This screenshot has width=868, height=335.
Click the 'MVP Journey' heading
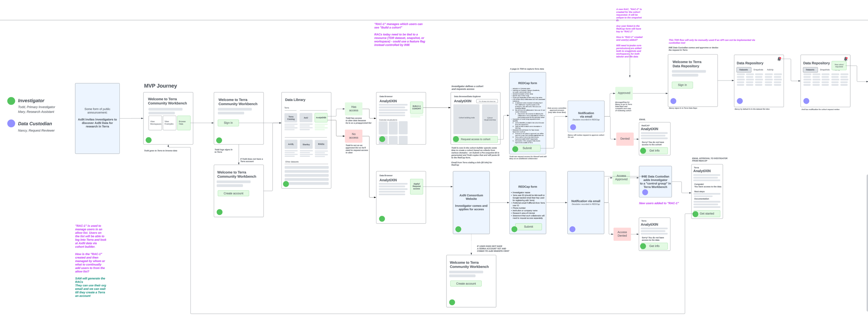click(x=160, y=86)
